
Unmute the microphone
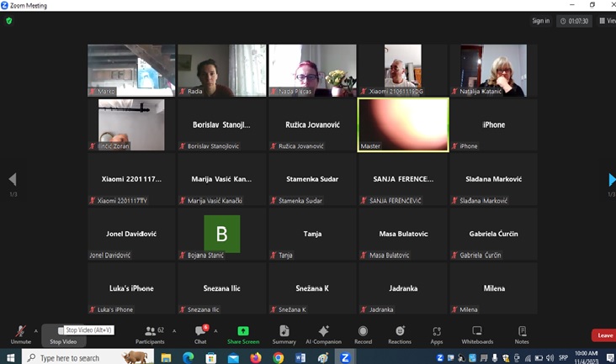pyautogui.click(x=21, y=335)
